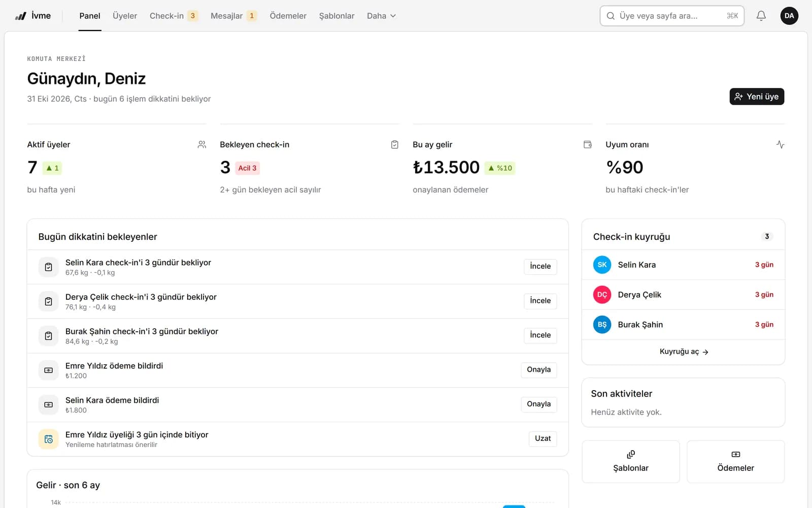Click clipboard icon in Selin Kara check-in row
Screen dimensions: 812x508
pos(49,267)
